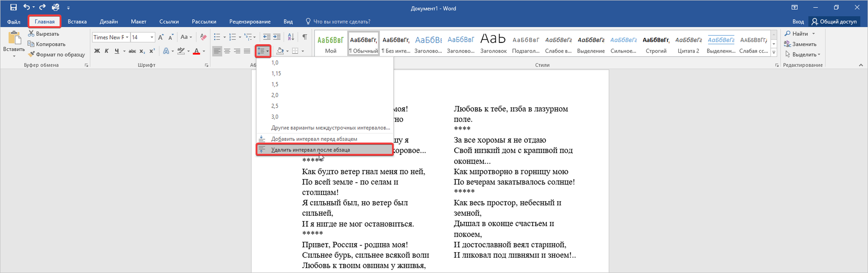Click the red font color button
The width and height of the screenshot is (868, 273).
[x=196, y=51]
